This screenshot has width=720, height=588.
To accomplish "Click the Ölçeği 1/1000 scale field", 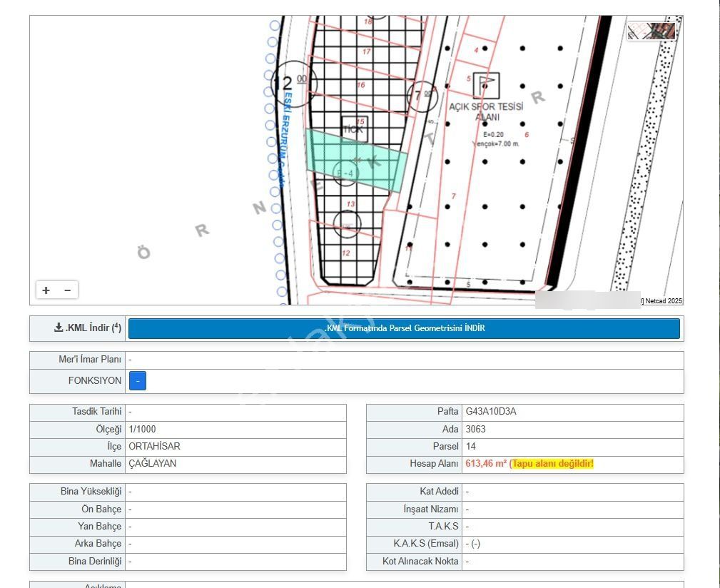I will (x=143, y=429).
